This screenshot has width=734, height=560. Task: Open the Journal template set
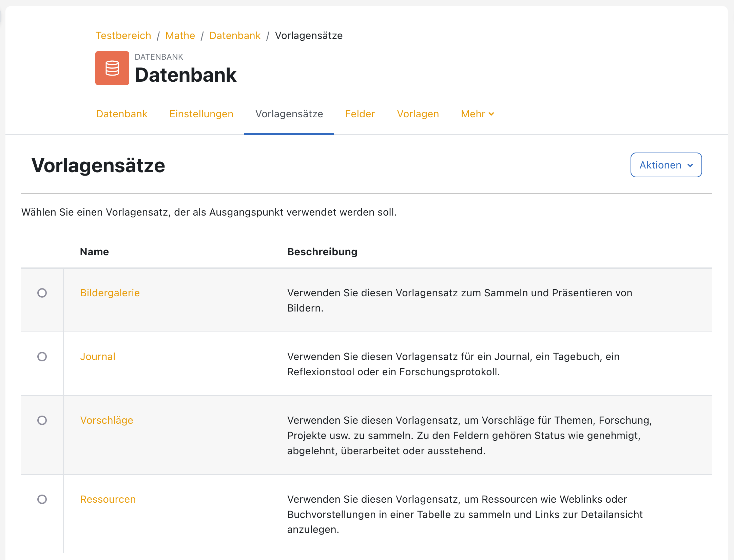(98, 357)
